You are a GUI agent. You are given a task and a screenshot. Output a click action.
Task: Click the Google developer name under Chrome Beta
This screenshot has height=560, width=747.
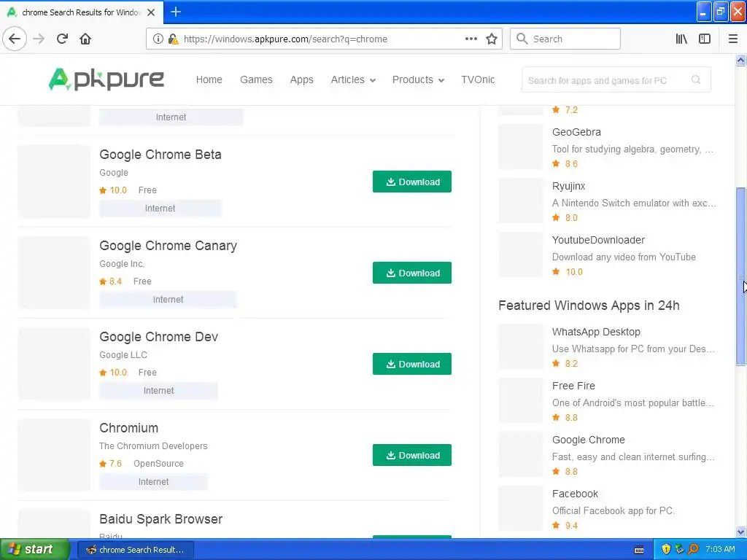(x=113, y=172)
